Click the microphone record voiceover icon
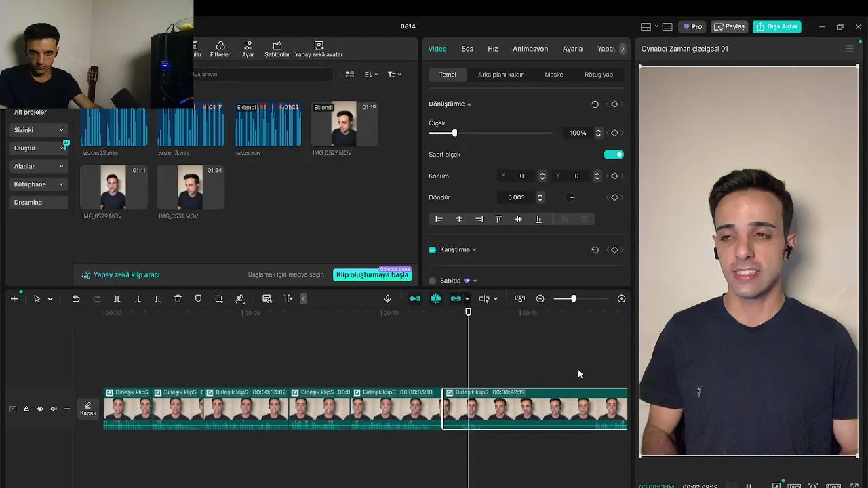 click(387, 299)
